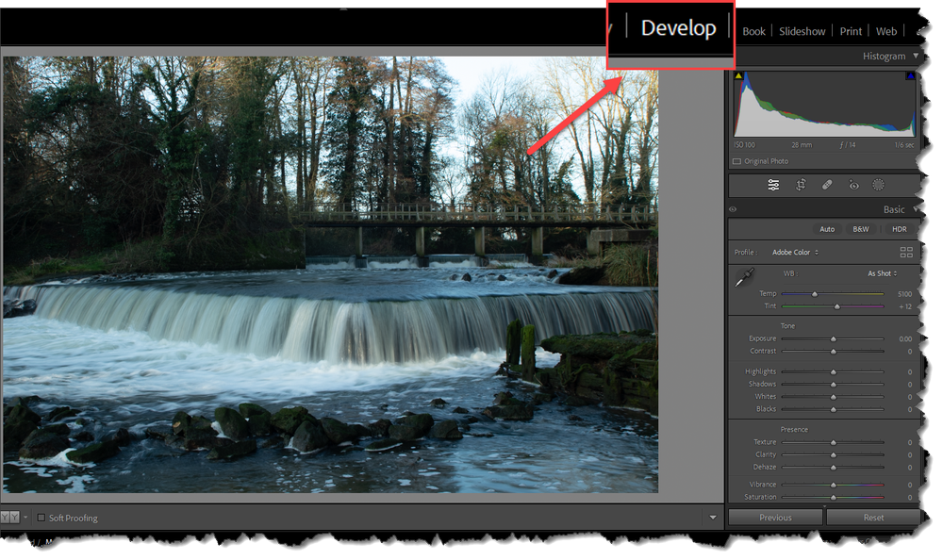Open the Adobe Color profile dropdown

[795, 253]
